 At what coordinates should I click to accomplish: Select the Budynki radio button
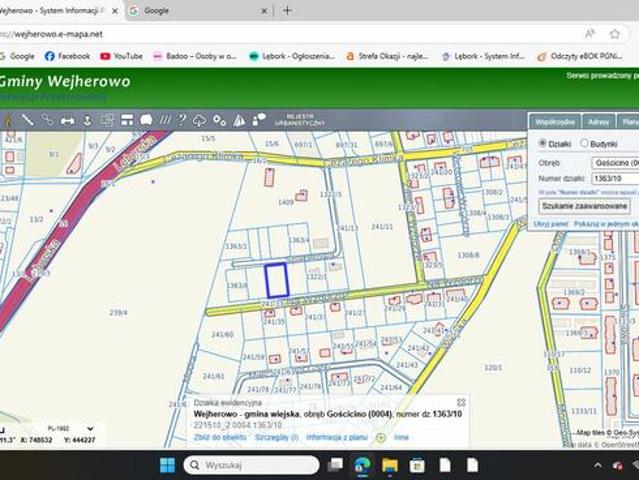584,143
